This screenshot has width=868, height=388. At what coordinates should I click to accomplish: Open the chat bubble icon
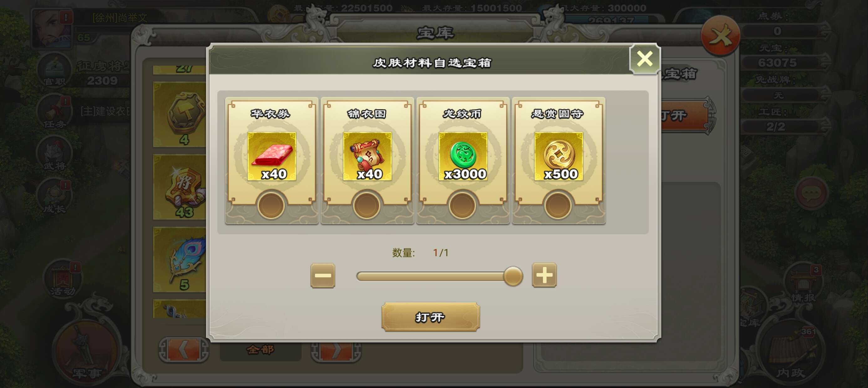811,193
